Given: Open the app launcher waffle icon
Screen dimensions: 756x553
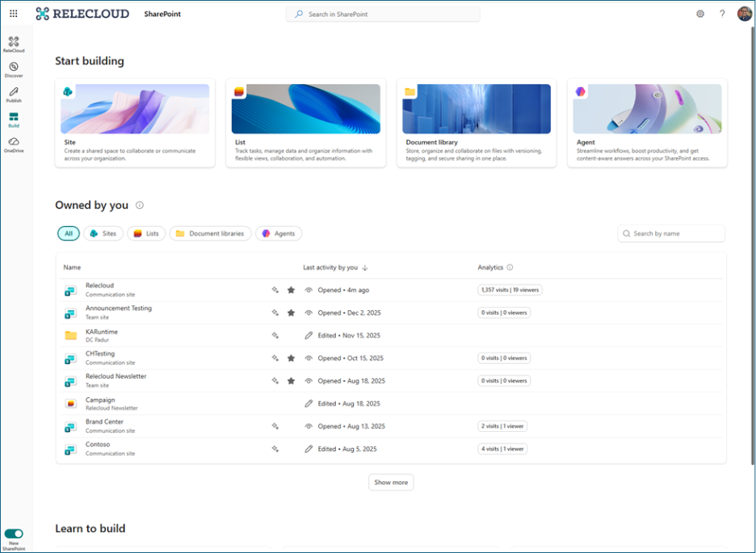Looking at the screenshot, I should pyautogui.click(x=13, y=14).
